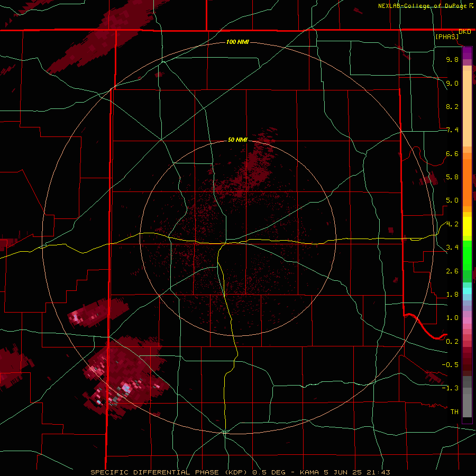
Task: Pick the yellow segment of the color bar
Action: pos(467,226)
